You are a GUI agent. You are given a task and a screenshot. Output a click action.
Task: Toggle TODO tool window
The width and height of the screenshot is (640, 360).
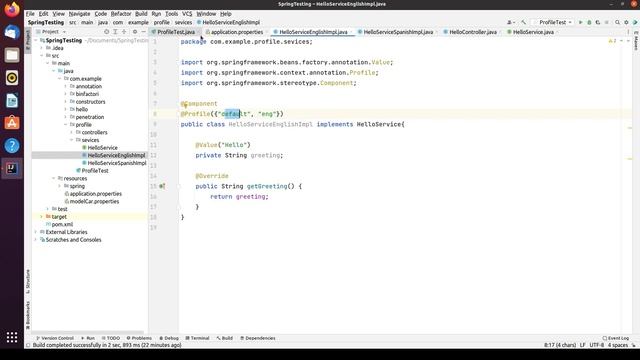coord(111,338)
